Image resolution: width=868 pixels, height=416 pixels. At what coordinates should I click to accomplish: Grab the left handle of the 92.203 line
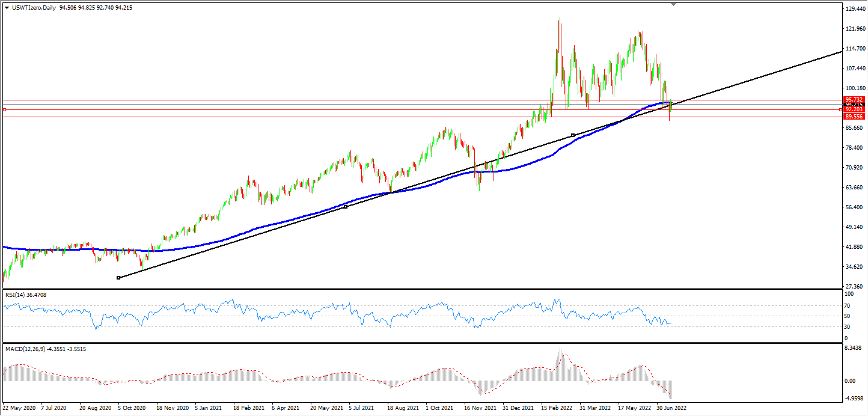coord(4,109)
